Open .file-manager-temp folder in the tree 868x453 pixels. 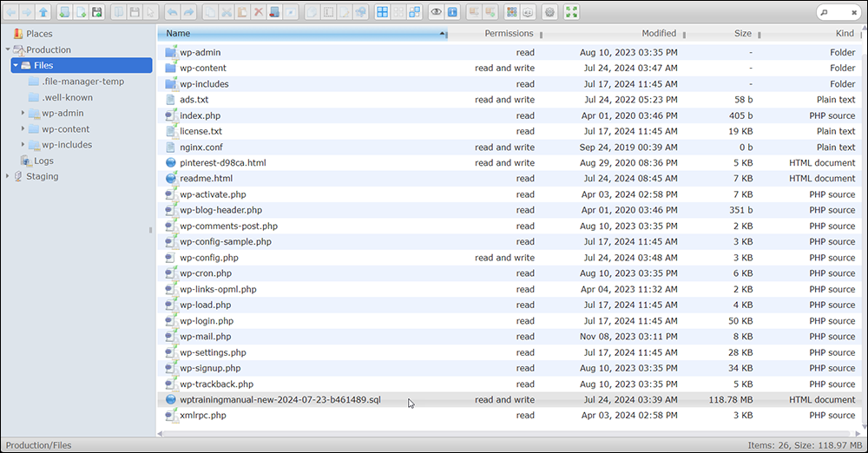pyautogui.click(x=83, y=82)
